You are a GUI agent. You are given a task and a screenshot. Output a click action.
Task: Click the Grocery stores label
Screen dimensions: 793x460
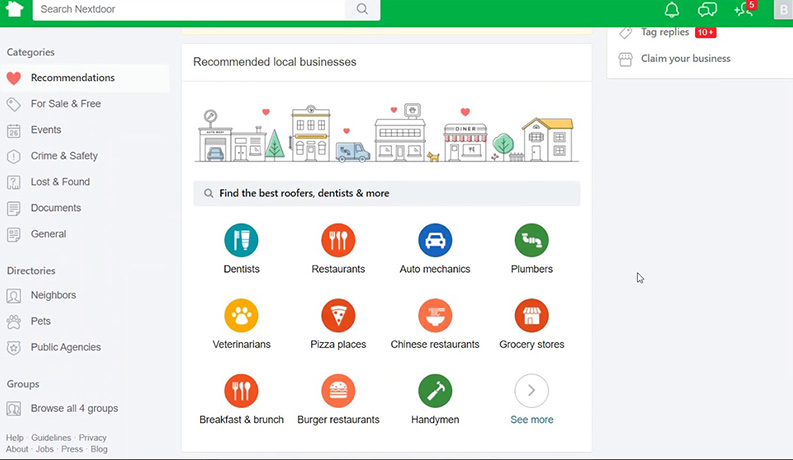(532, 344)
